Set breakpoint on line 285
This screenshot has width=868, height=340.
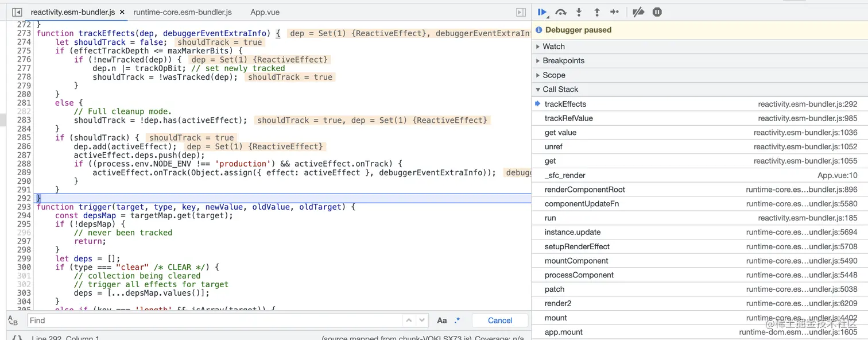[x=24, y=137]
